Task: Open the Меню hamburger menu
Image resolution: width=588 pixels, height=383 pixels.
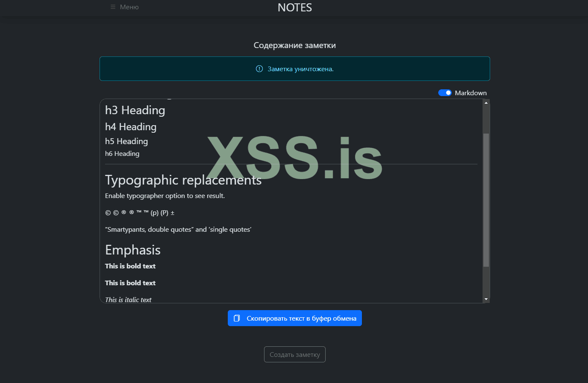Action: (124, 7)
